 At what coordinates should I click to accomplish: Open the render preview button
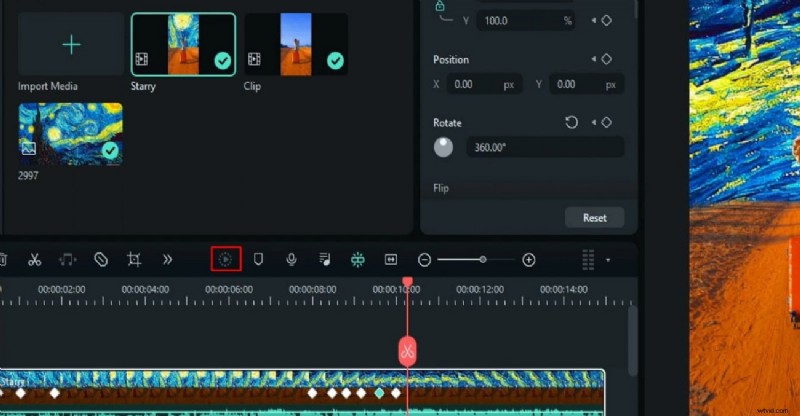[x=226, y=260]
